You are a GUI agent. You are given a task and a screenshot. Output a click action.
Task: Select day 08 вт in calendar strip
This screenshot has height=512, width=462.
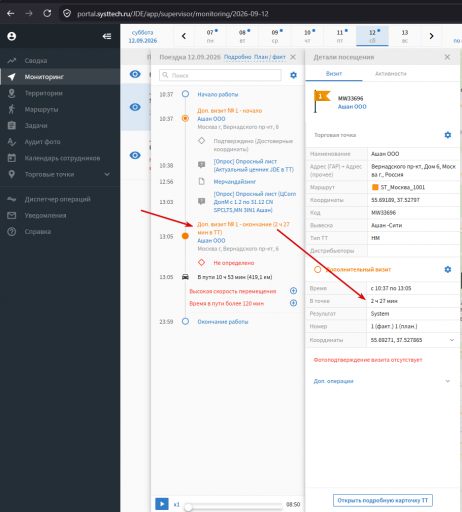pos(242,36)
